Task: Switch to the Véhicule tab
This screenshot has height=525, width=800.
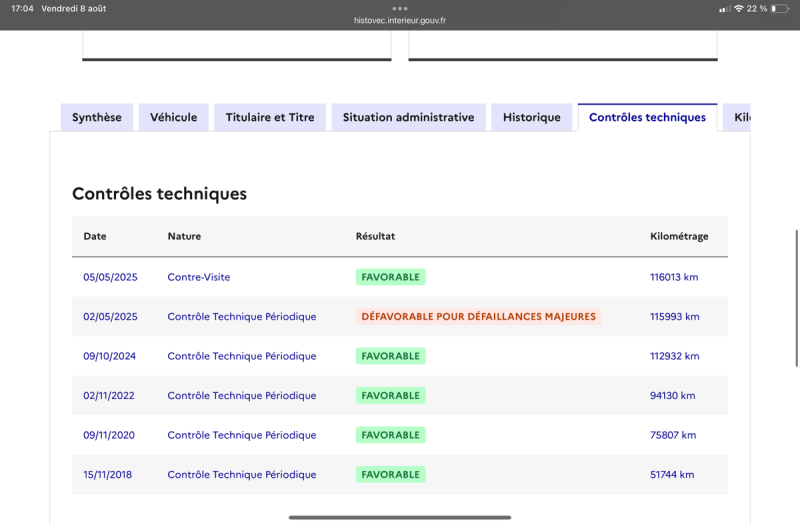Action: 174,117
